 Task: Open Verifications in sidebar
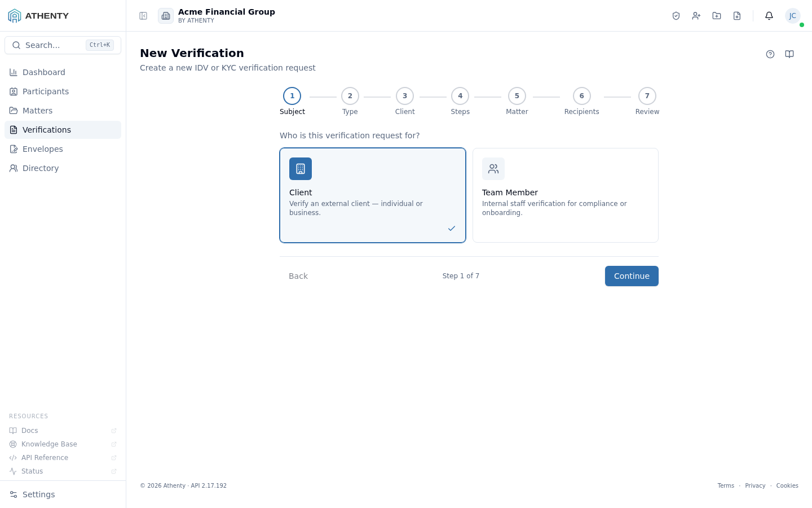(63, 130)
